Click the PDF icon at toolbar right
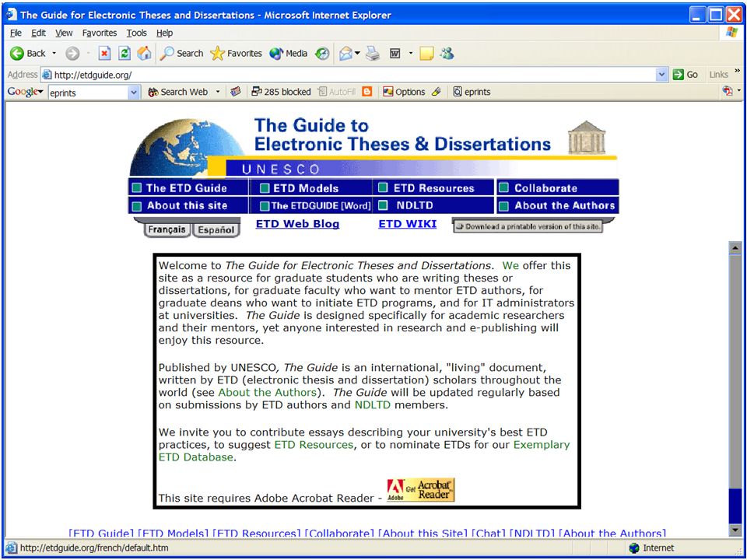 [728, 91]
